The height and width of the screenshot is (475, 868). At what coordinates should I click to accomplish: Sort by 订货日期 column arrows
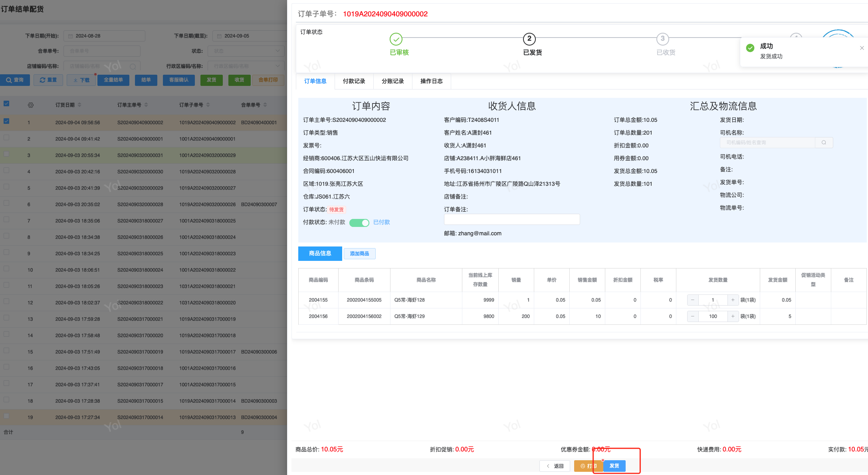point(79,105)
